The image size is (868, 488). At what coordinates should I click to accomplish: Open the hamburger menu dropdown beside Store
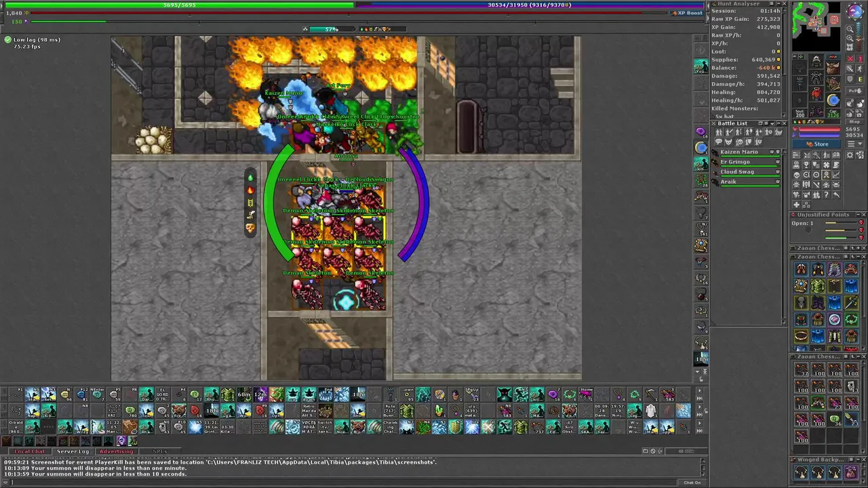tap(854, 144)
